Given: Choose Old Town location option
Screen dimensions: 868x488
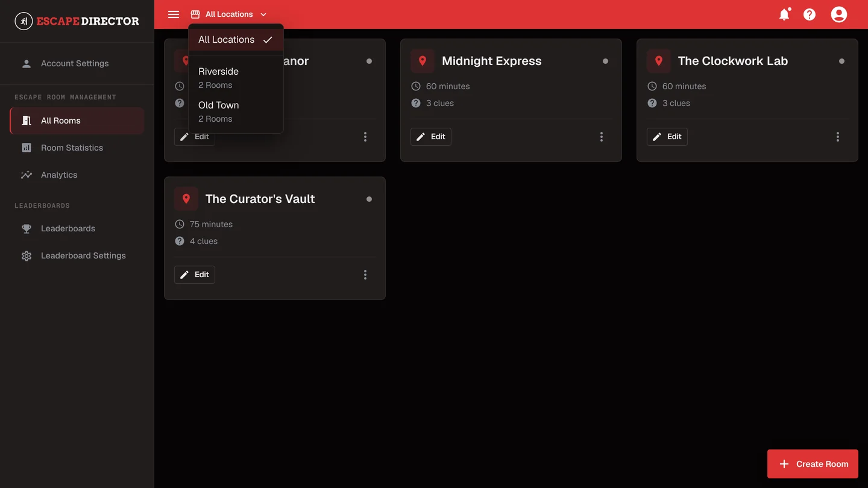Looking at the screenshot, I should pos(236,111).
